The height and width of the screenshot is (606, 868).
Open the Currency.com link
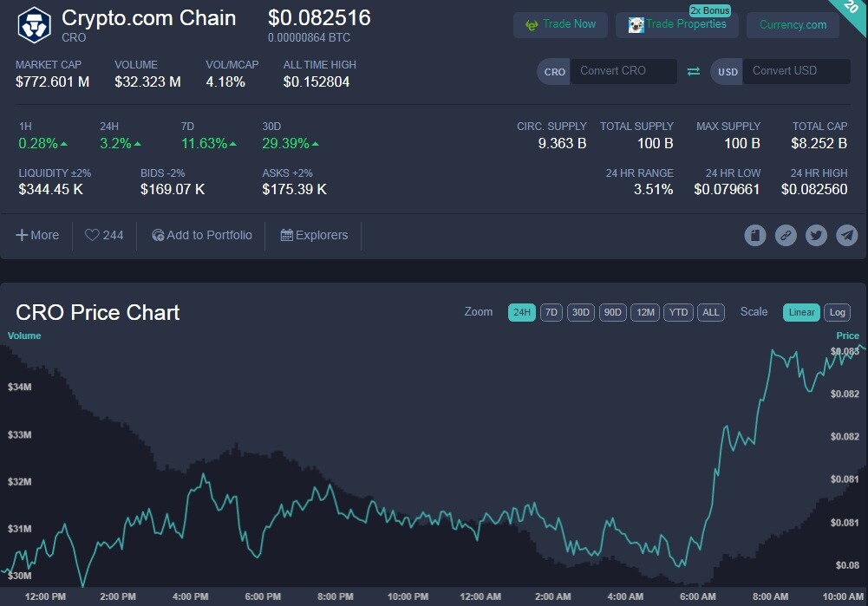pyautogui.click(x=793, y=25)
